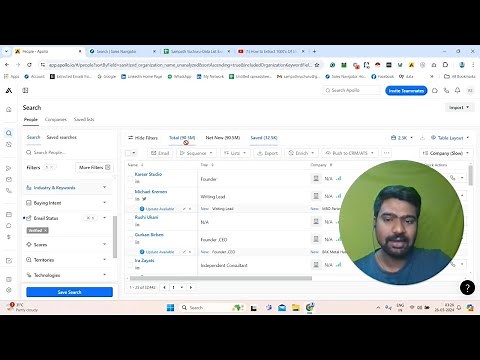Viewport: 480px width, 360px height.
Task: Select the Saved (12.5K) results tab
Action: 264,138
